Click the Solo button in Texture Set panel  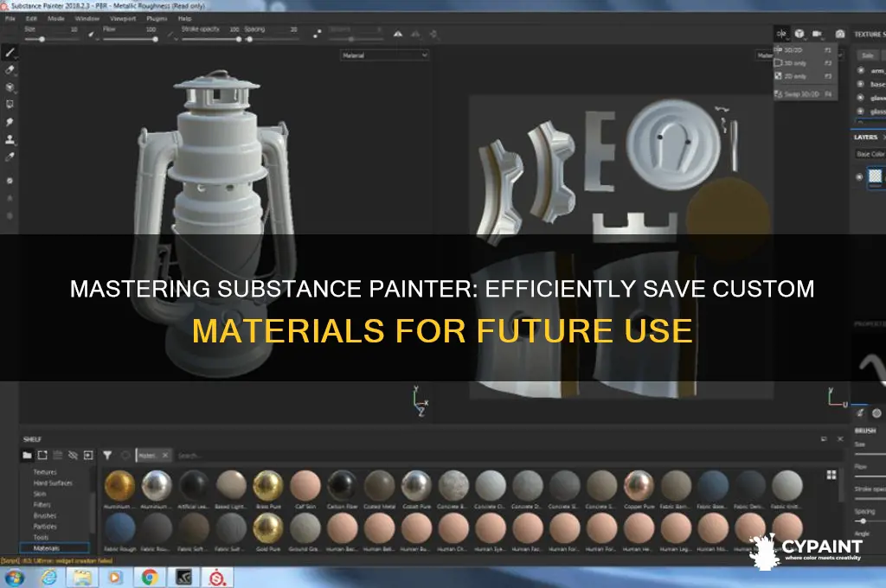(x=867, y=55)
